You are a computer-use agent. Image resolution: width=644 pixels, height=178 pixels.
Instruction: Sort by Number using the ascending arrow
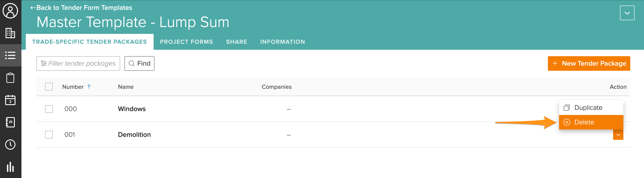(x=89, y=87)
